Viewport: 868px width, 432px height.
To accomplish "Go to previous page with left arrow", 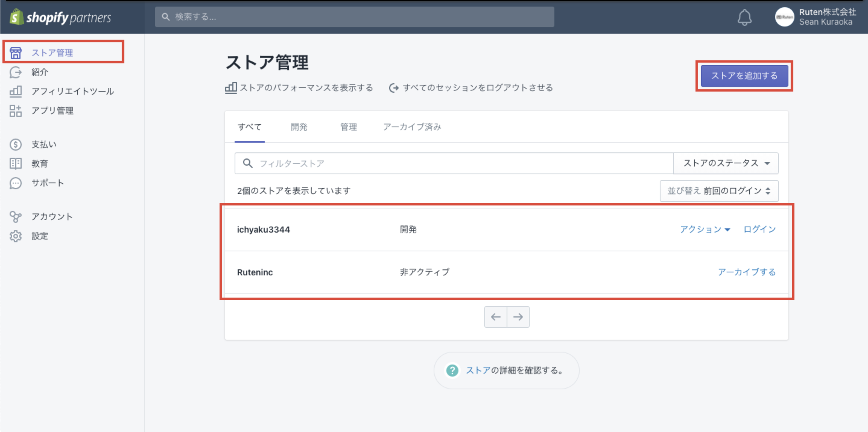I will [496, 317].
